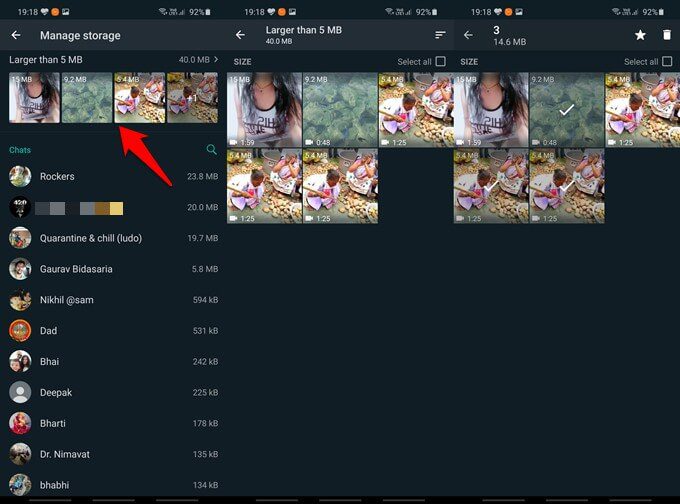Screen dimensions: 680x504
Task: Open Quarantine & chill group avatar
Action: (x=20, y=238)
